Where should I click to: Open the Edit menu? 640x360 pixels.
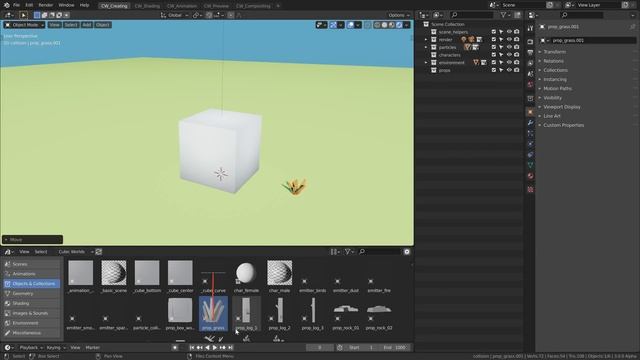pos(29,5)
